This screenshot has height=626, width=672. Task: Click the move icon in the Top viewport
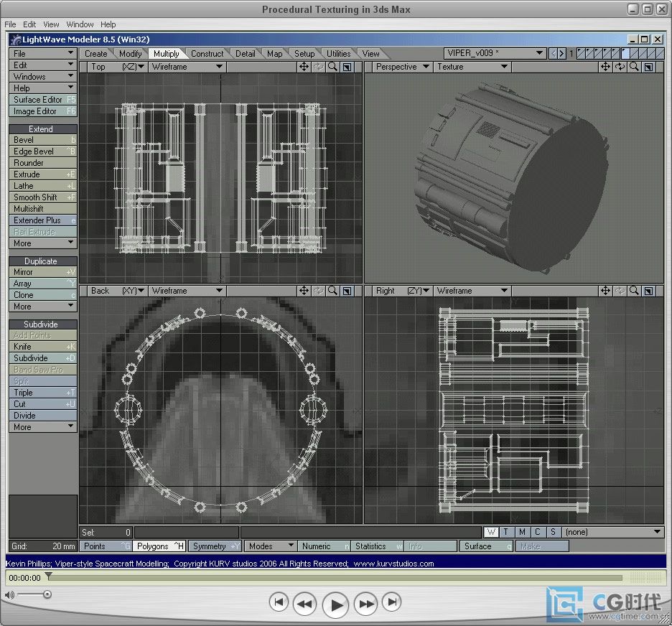click(304, 67)
